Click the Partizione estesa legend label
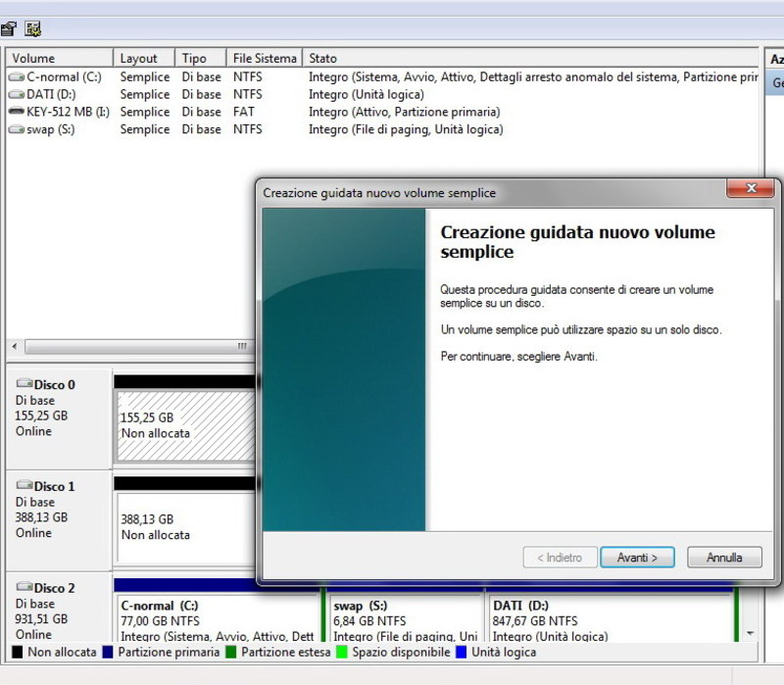The image size is (784, 685). click(x=285, y=652)
